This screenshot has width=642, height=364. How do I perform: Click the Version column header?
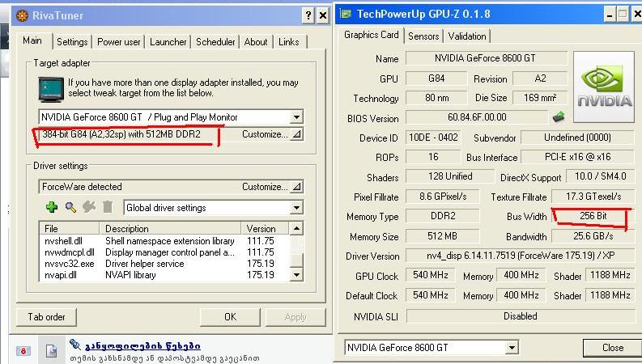point(266,228)
